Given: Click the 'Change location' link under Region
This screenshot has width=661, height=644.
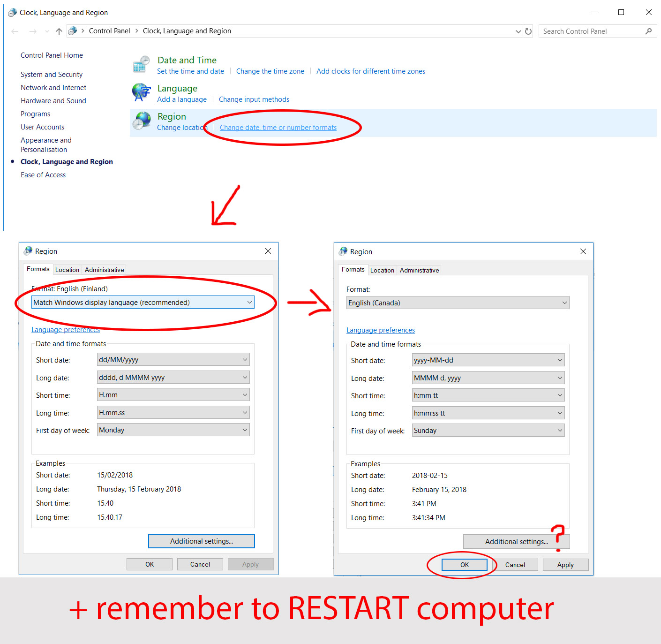Looking at the screenshot, I should click(x=182, y=128).
